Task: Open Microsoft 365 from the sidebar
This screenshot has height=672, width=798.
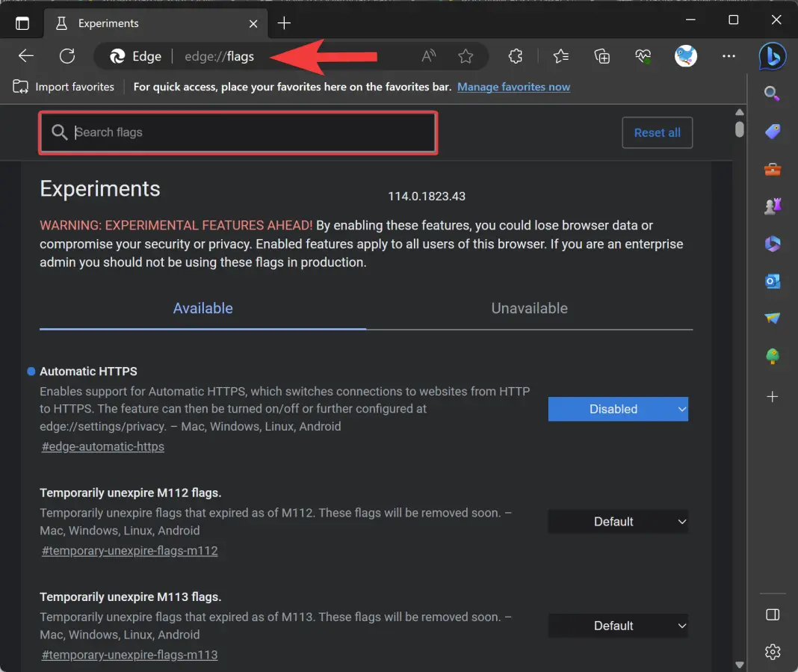Action: click(x=773, y=244)
